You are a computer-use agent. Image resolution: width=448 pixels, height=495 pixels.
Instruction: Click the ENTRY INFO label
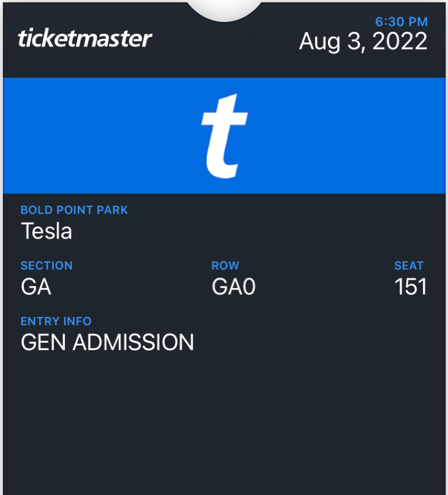click(56, 321)
